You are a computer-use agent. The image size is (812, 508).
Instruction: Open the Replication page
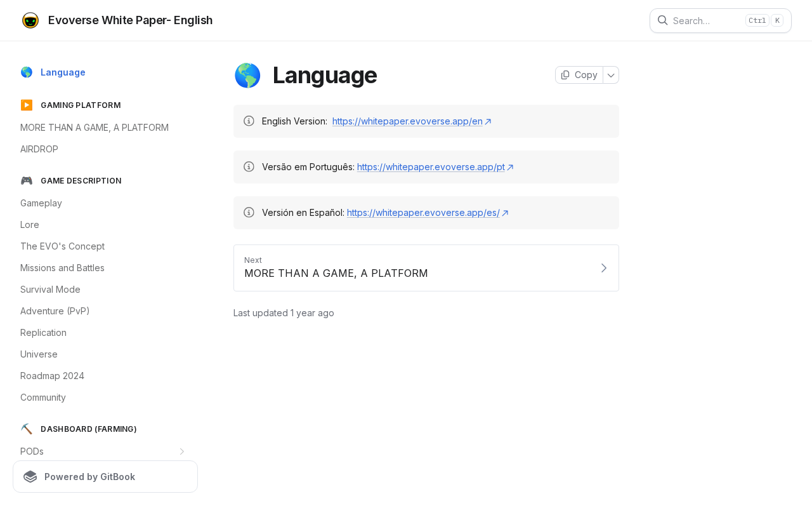click(43, 333)
